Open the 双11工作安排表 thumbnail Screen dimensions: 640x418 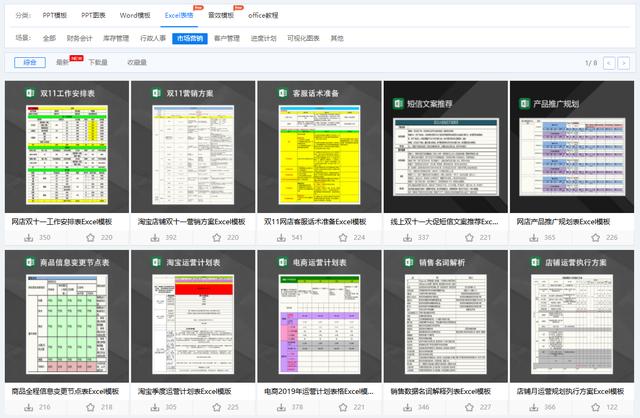[x=67, y=147]
